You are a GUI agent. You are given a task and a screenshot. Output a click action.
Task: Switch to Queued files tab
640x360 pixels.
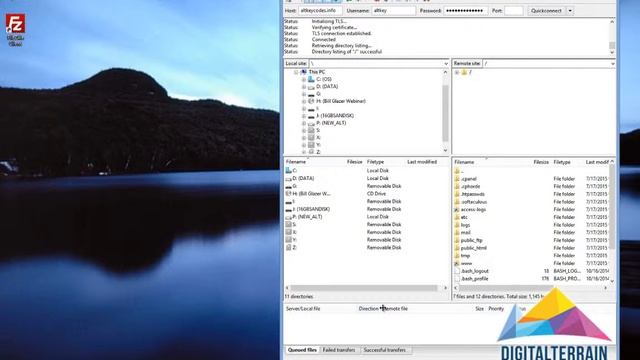[x=302, y=350]
